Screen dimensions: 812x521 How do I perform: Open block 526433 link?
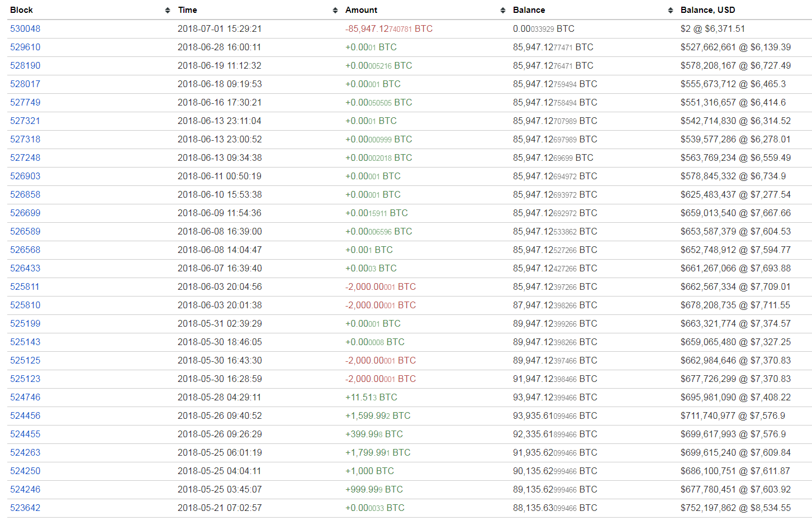pyautogui.click(x=25, y=269)
